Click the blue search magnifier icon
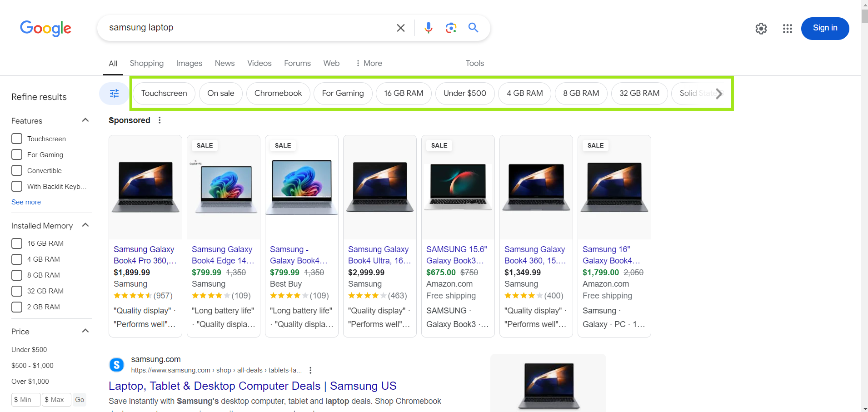Image resolution: width=868 pixels, height=412 pixels. coord(473,28)
